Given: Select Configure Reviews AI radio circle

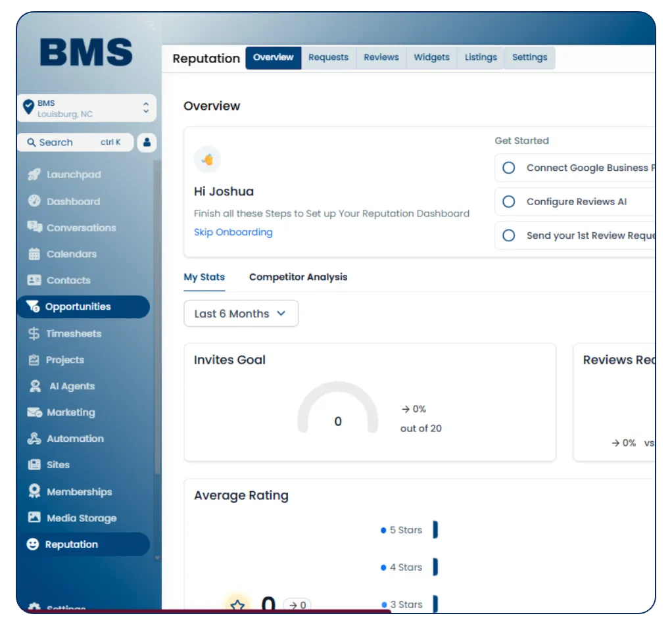Looking at the screenshot, I should [509, 201].
